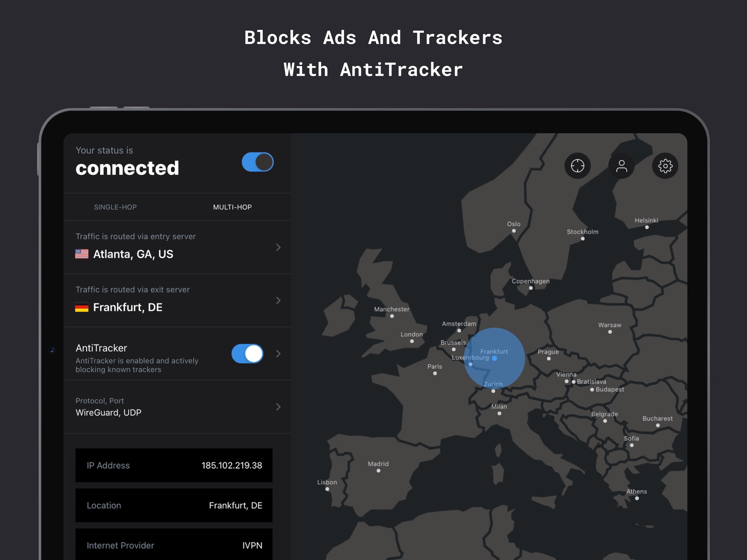Switch to the MULTI-HOP tab

(233, 207)
